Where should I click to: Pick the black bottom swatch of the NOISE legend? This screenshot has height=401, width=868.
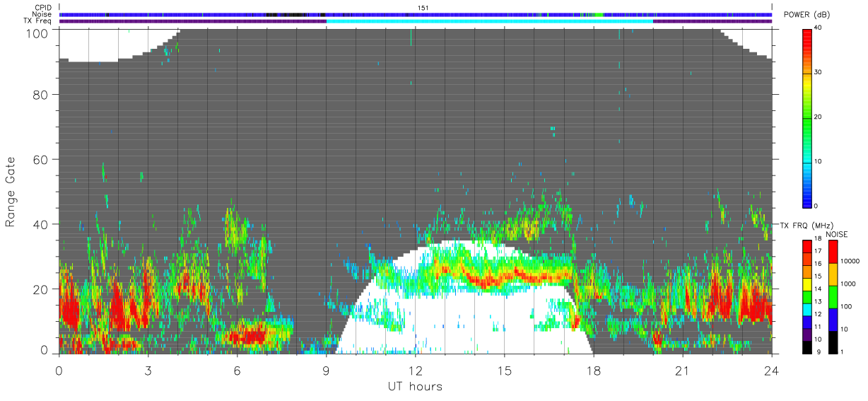(x=833, y=342)
